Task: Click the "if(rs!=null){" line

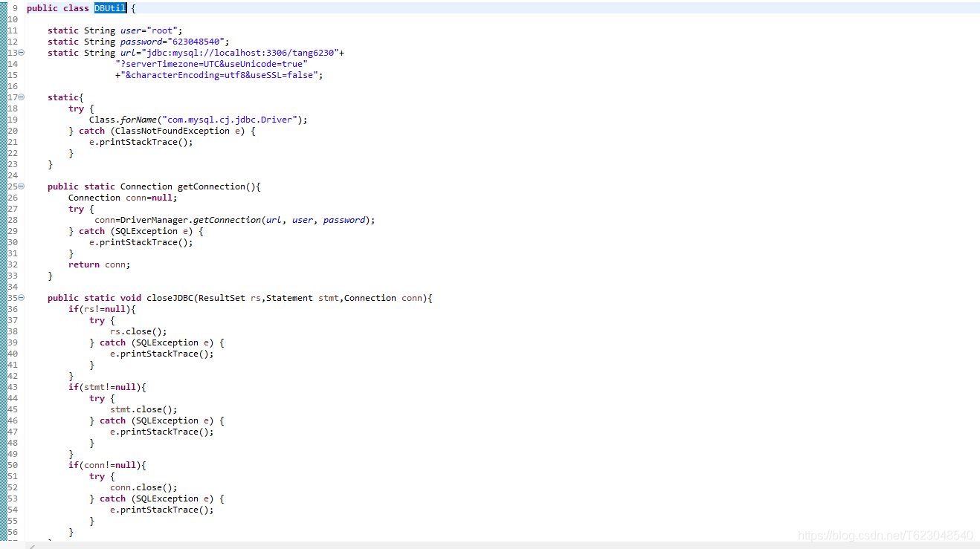Action: [x=103, y=309]
